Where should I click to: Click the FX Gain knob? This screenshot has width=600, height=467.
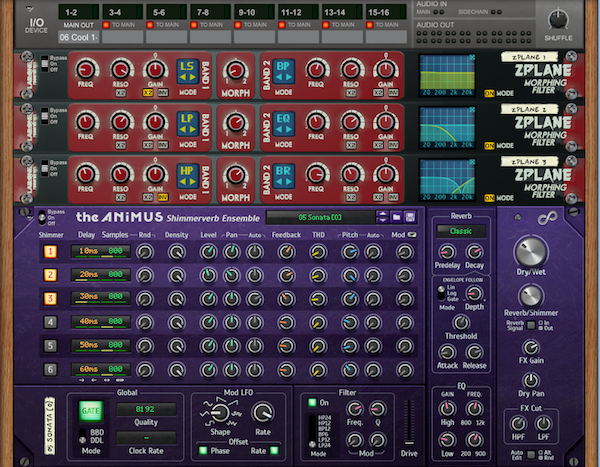pos(531,348)
